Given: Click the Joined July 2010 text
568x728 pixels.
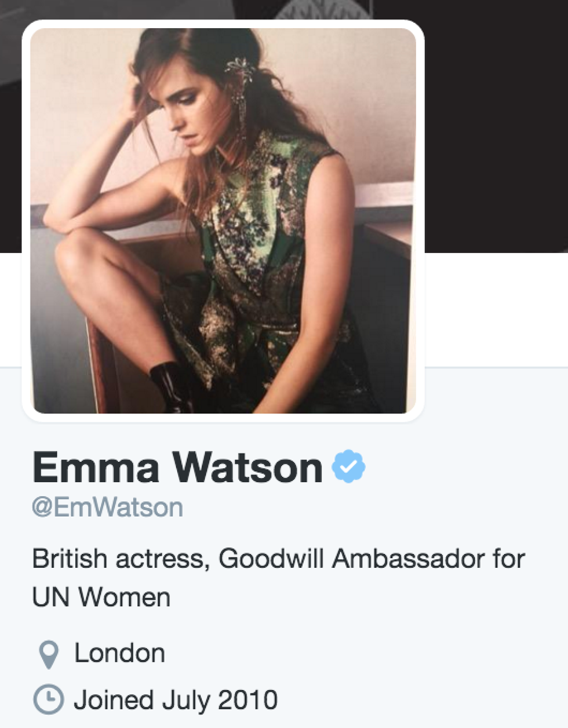Looking at the screenshot, I should pyautogui.click(x=176, y=700).
